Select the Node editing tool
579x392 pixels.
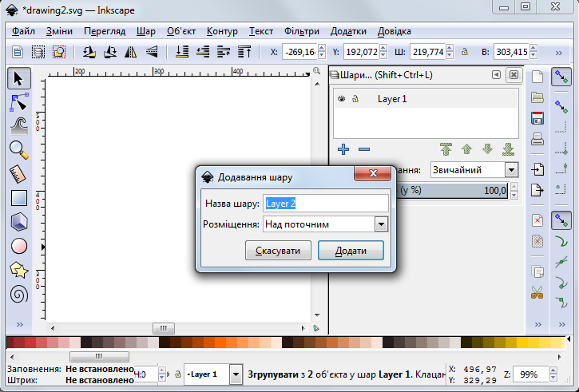point(19,101)
